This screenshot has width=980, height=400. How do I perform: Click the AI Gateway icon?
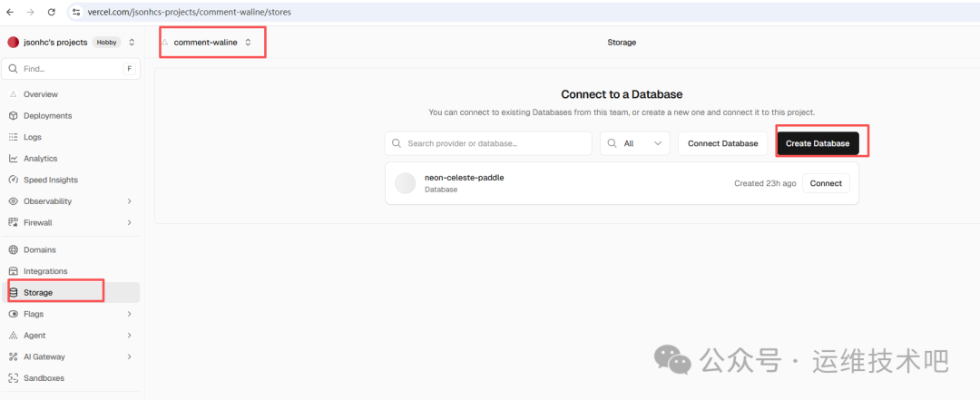tap(13, 356)
